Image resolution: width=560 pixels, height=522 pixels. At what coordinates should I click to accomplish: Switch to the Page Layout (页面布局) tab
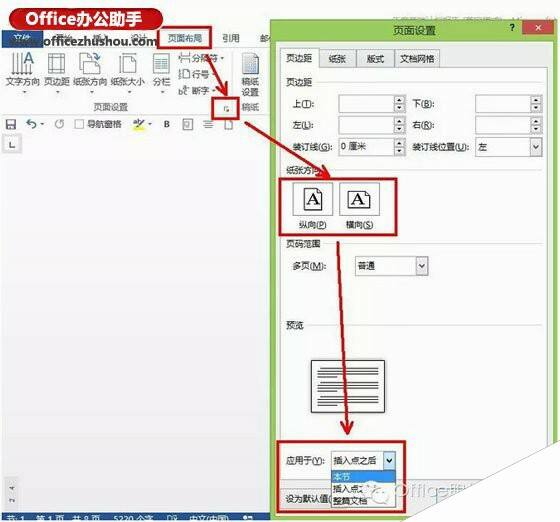coord(185,38)
